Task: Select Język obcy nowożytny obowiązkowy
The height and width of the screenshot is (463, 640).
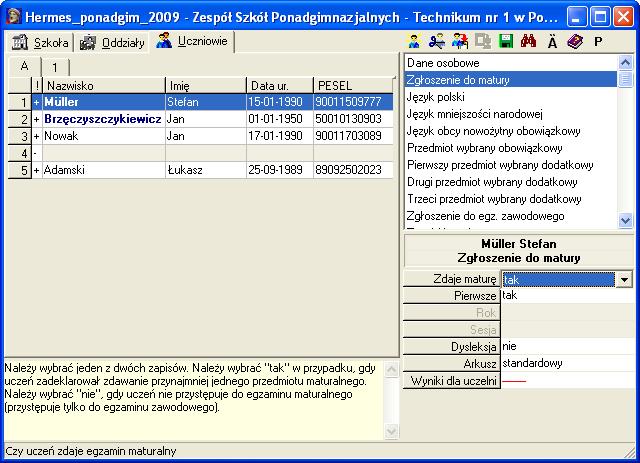Action: click(511, 131)
